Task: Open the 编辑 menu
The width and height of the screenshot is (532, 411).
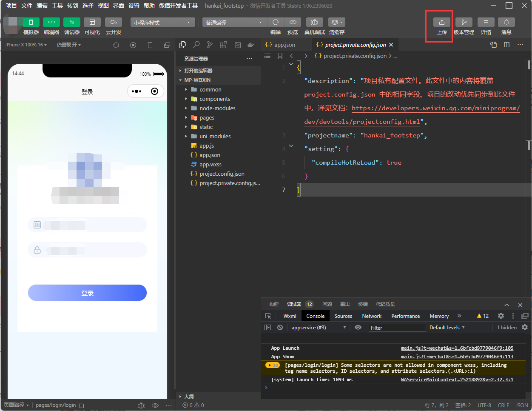Action: [x=42, y=6]
